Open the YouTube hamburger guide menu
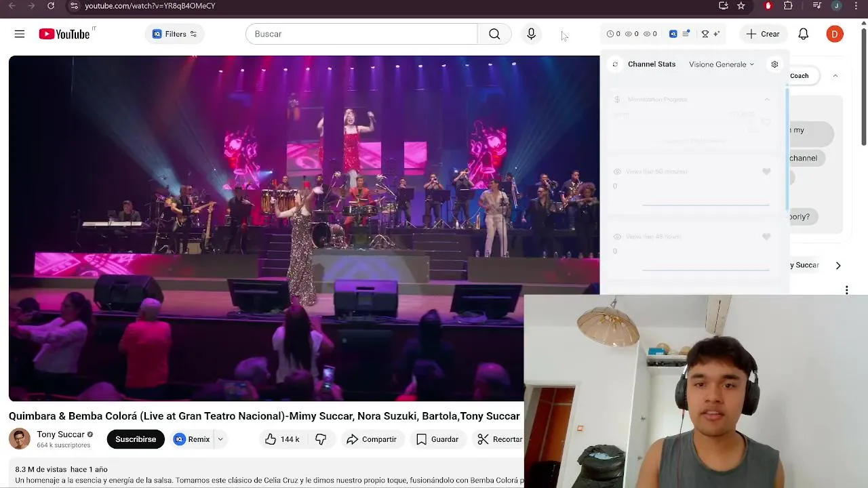This screenshot has height=488, width=868. [20, 34]
